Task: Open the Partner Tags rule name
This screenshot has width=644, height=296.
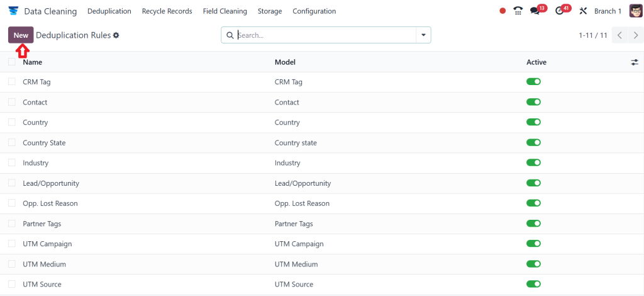Action: (42, 224)
